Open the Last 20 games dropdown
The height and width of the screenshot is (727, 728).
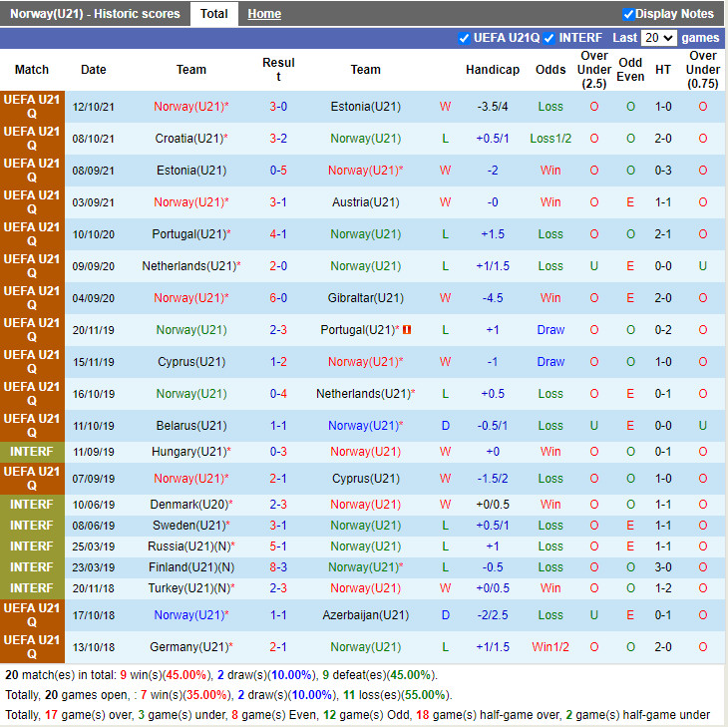(x=658, y=38)
